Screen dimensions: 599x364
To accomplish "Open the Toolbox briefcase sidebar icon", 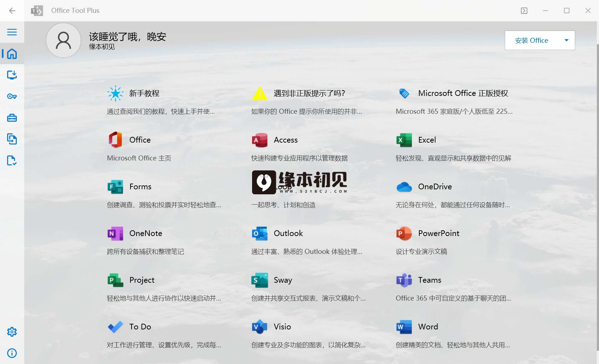I will tap(12, 118).
